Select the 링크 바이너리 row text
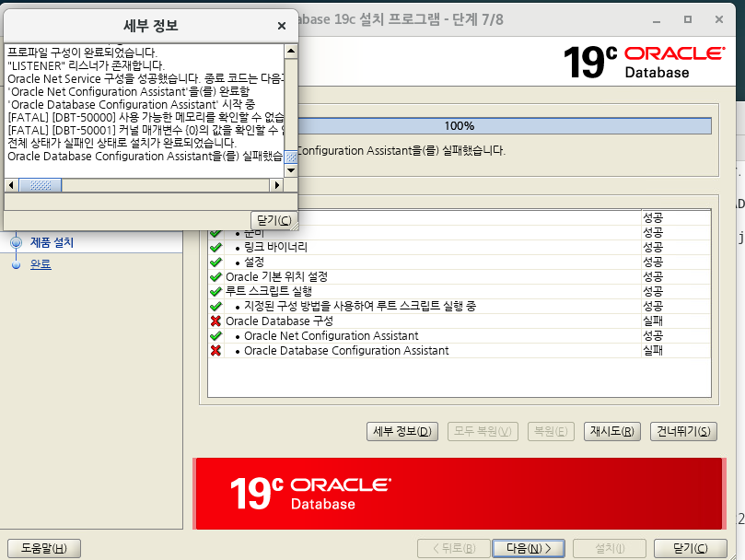 click(275, 247)
